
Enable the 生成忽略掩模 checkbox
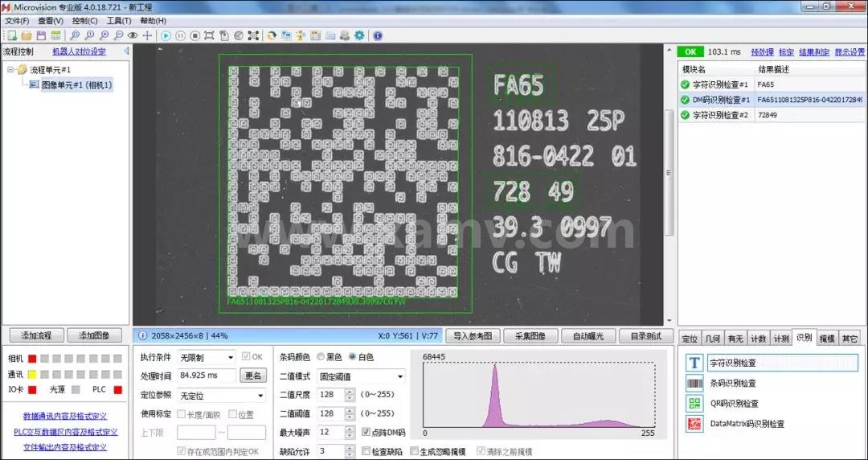tap(415, 452)
